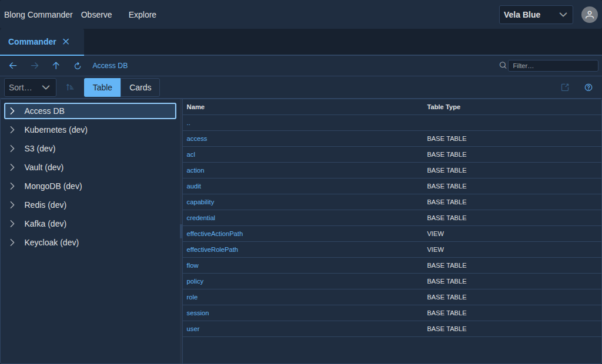602x364 pixels.
Task: Click the search magnifier icon
Action: pos(503,66)
